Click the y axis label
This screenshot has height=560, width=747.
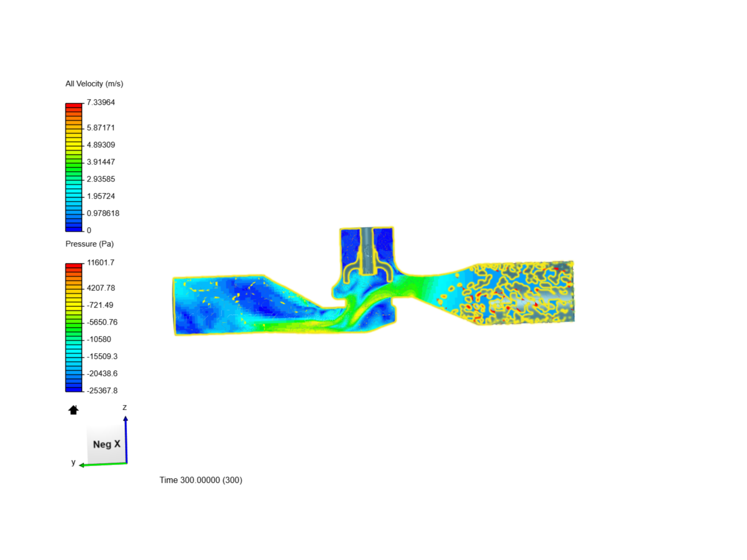pos(73,462)
